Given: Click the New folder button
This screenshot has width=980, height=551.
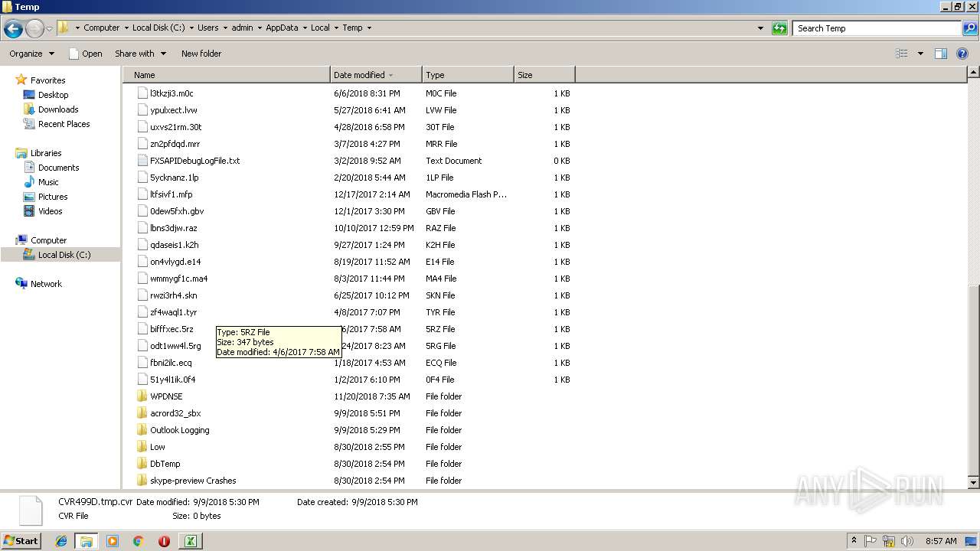Looking at the screenshot, I should (x=201, y=54).
